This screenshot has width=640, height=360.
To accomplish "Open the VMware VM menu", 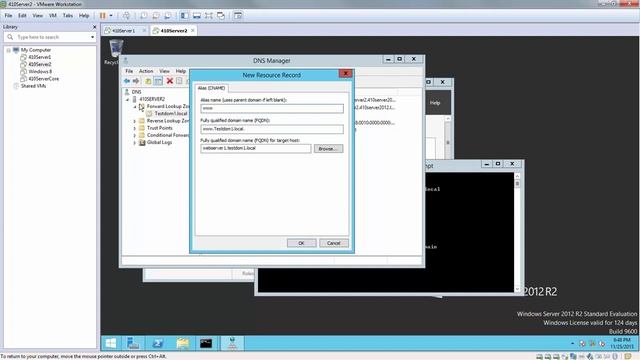I will click(53, 16).
